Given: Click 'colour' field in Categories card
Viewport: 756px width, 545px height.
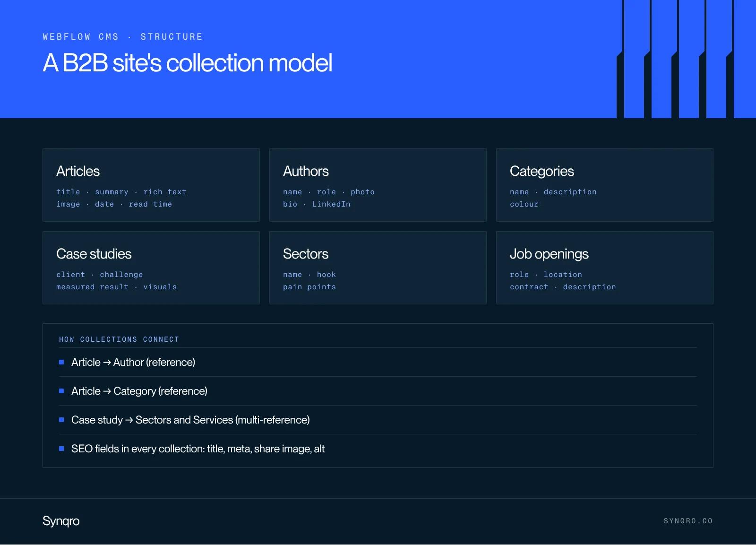Looking at the screenshot, I should point(524,204).
